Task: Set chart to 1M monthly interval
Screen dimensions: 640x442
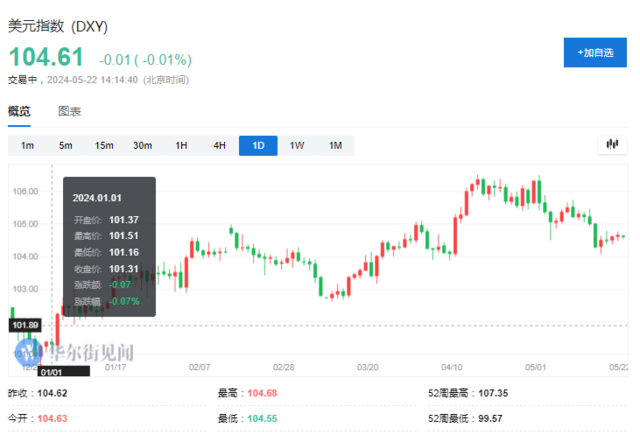Action: coord(335,146)
